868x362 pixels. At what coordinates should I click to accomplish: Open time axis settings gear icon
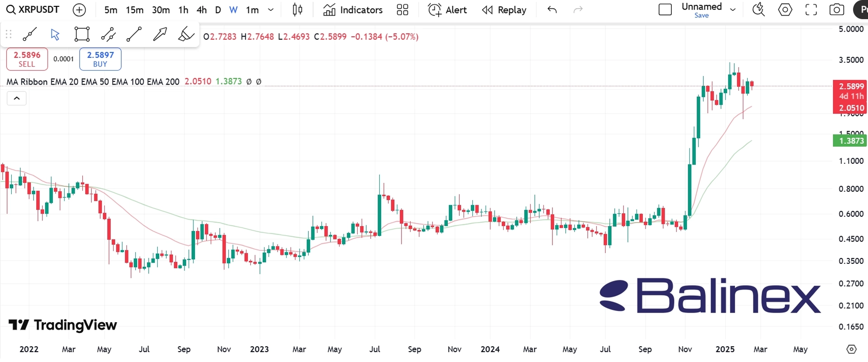click(x=851, y=349)
